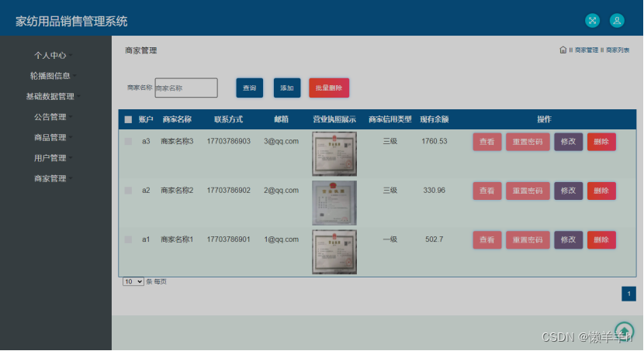Click 商家管理 breadcrumb link
The image size is (644, 351).
click(x=587, y=50)
